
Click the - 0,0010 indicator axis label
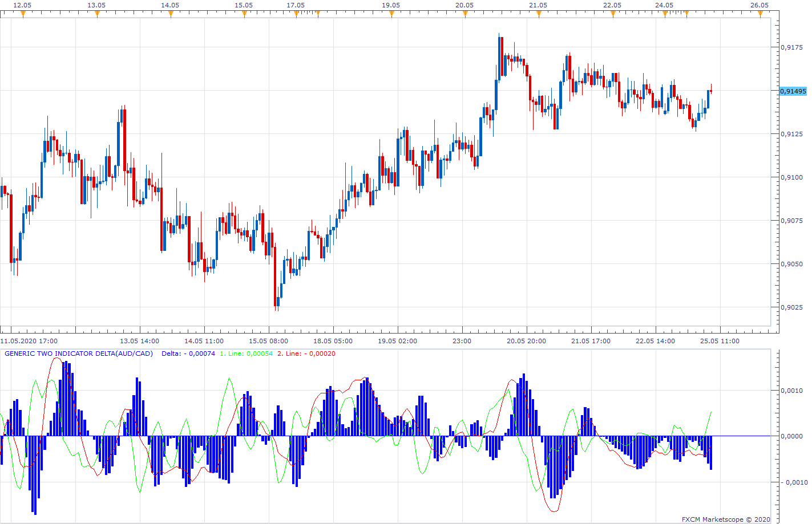(793, 482)
